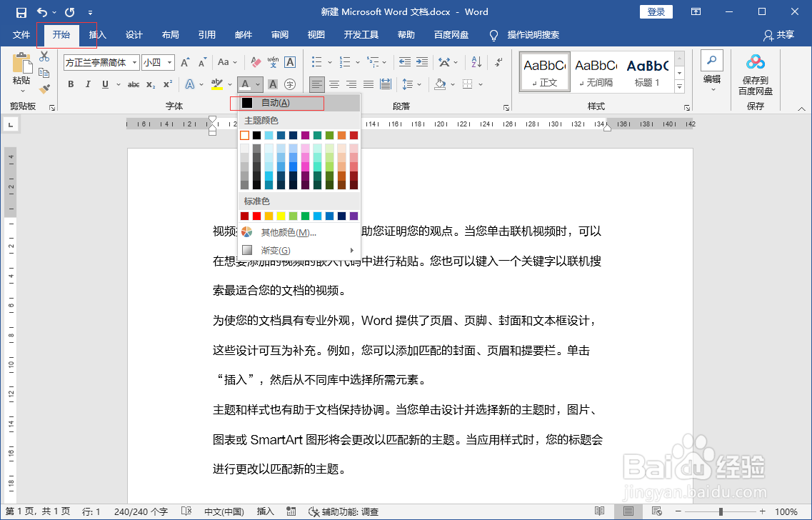Click the Decrease Font Size icon

(x=203, y=63)
